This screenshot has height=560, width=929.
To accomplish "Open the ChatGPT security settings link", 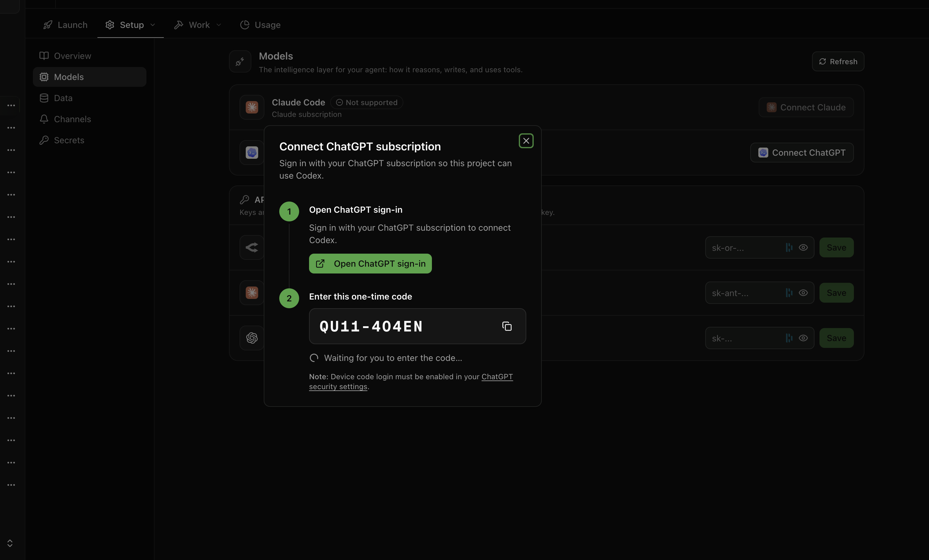I will (411, 381).
